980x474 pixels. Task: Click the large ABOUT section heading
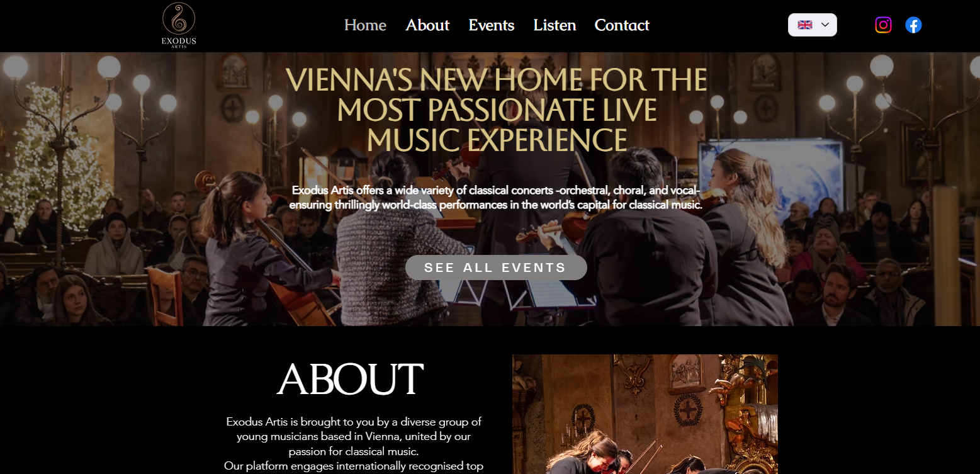[350, 380]
